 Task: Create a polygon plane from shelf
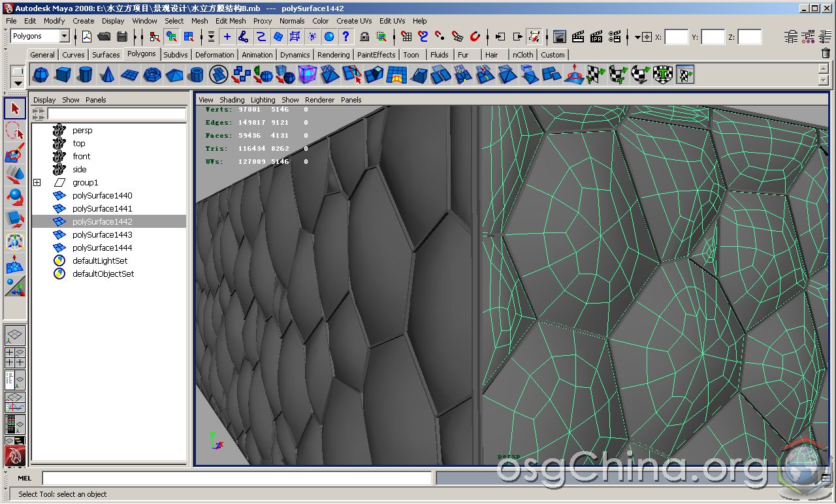coord(129,75)
